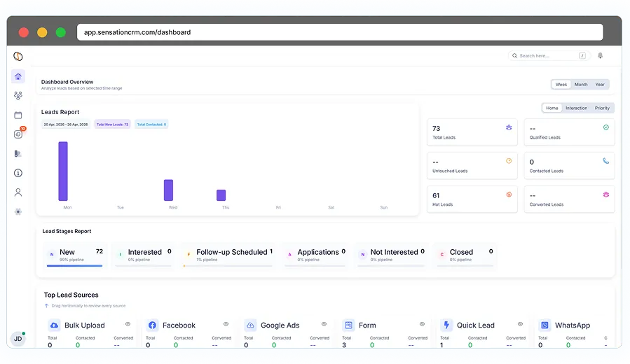Click the Qualified Leads checkmark icon
This screenshot has height=364, width=630.
coord(606,127)
